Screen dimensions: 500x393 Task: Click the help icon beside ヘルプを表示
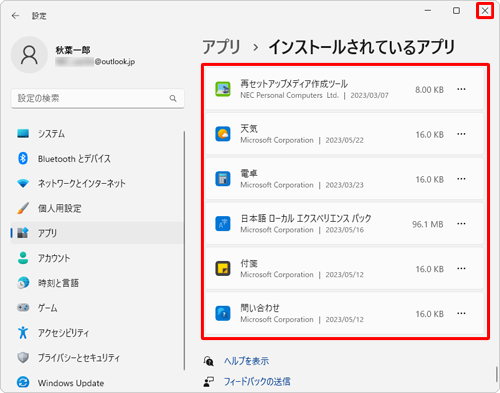(209, 361)
